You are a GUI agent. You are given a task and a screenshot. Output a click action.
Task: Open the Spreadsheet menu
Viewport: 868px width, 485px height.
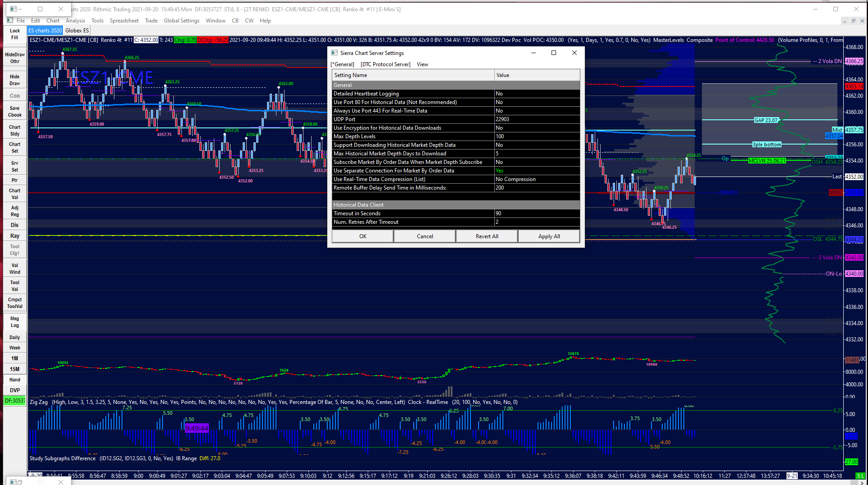pos(124,21)
